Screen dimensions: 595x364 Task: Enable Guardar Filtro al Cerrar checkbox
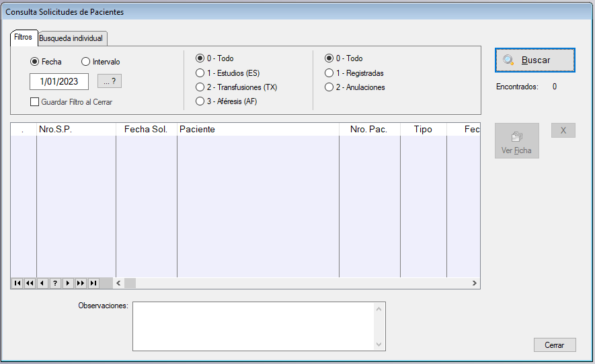point(35,102)
